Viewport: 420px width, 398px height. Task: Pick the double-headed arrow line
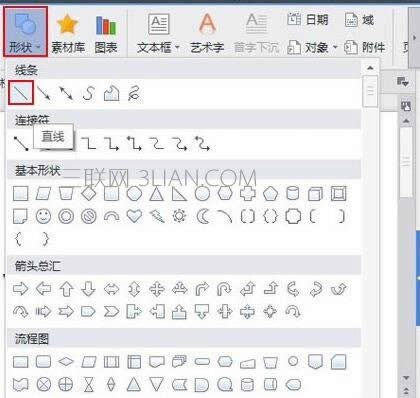[66, 93]
